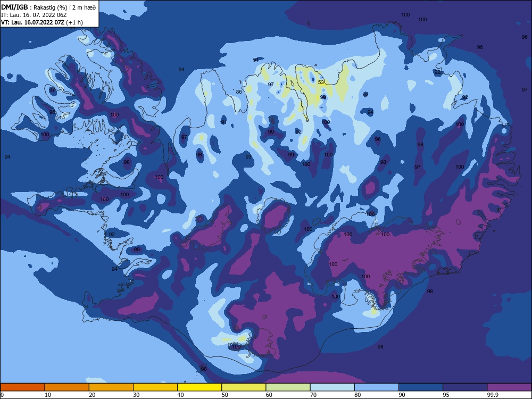Select the '86' humidity value on map
The width and height of the screenshot is (532, 399).
pos(239,92)
